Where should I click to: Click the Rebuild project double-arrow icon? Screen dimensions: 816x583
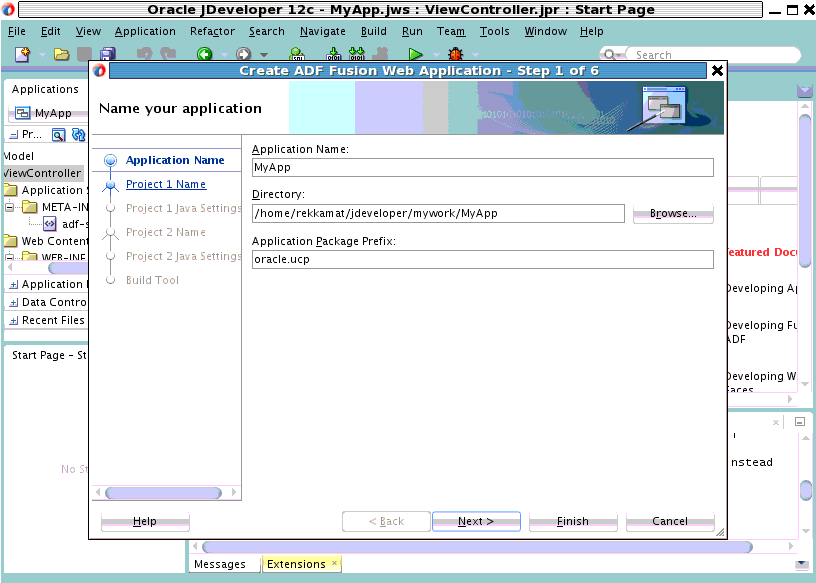(x=357, y=54)
